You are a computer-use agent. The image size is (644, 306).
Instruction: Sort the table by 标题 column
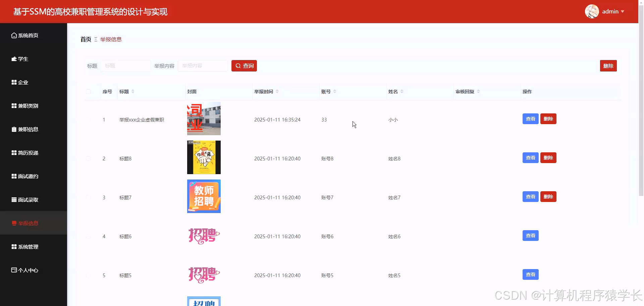pyautogui.click(x=133, y=91)
